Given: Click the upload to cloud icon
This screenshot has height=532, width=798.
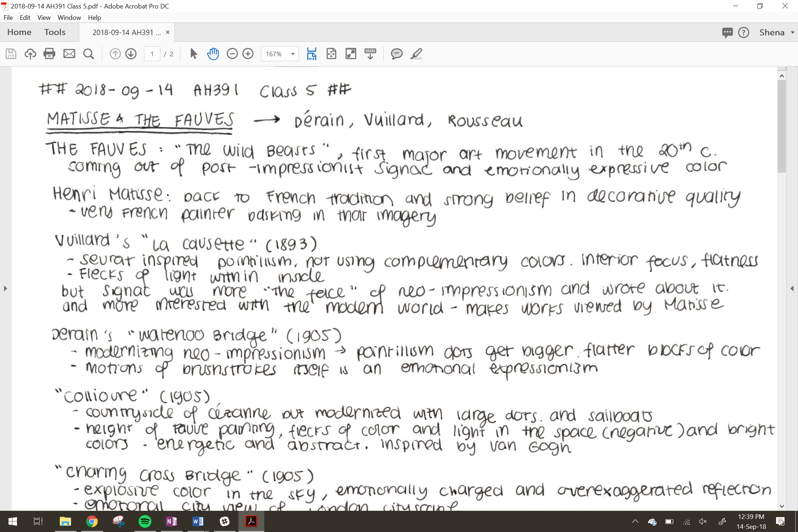Looking at the screenshot, I should tap(30, 54).
